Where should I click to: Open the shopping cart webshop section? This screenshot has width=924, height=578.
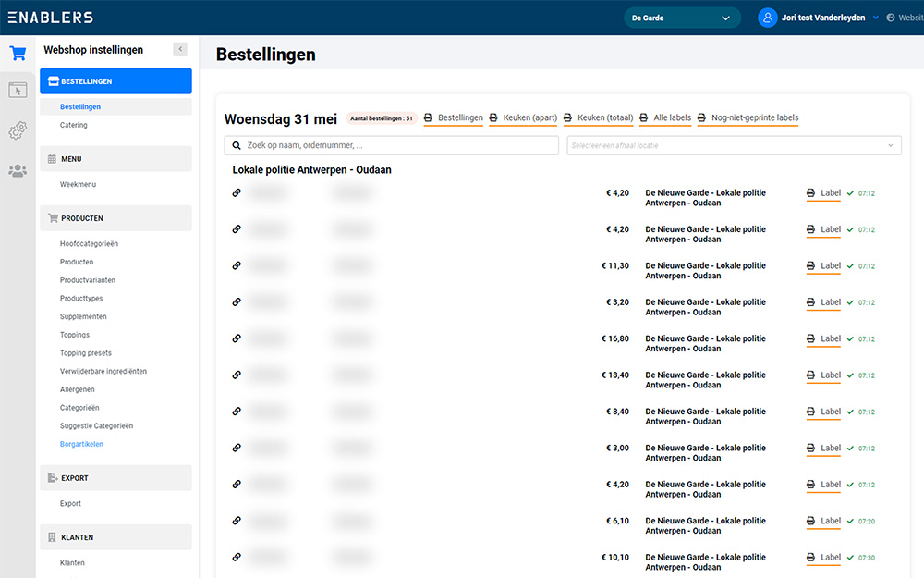pyautogui.click(x=18, y=53)
